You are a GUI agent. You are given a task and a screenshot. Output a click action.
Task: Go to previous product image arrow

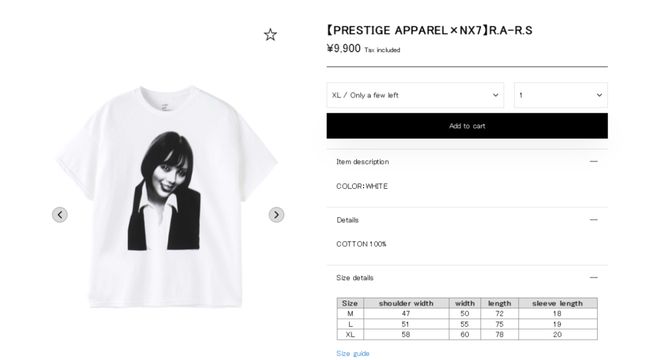click(x=60, y=215)
